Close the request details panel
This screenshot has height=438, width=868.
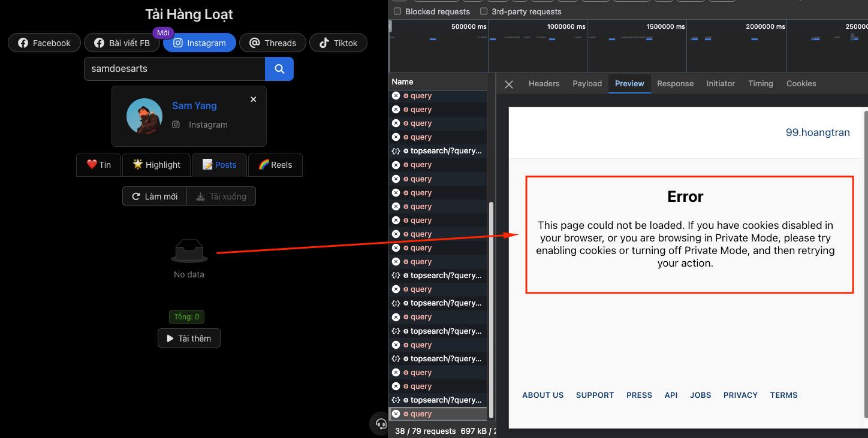[509, 84]
